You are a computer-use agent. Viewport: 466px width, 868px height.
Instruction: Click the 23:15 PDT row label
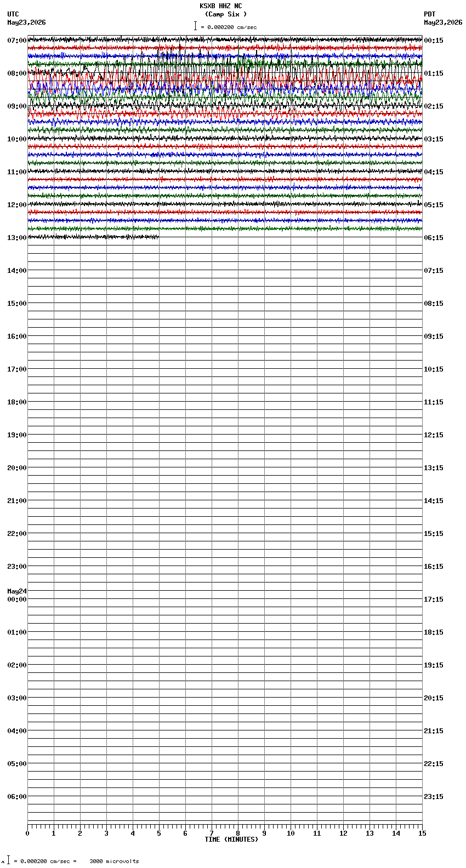(x=434, y=797)
